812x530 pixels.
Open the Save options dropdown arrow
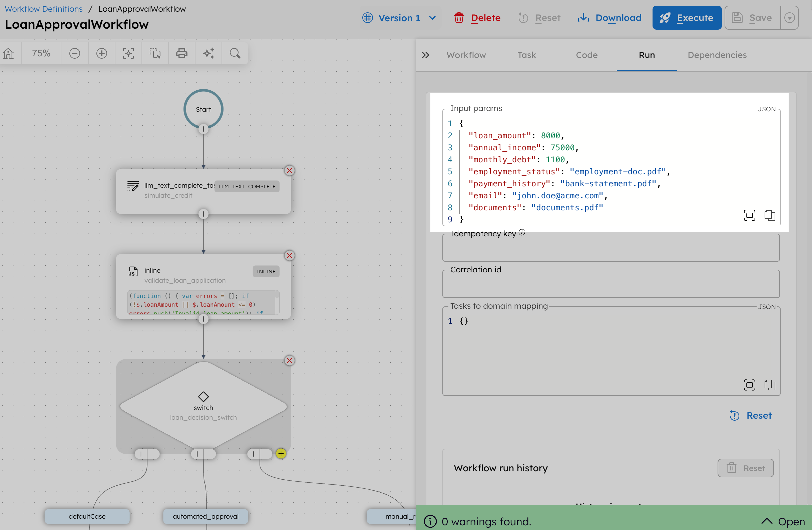tap(790, 18)
